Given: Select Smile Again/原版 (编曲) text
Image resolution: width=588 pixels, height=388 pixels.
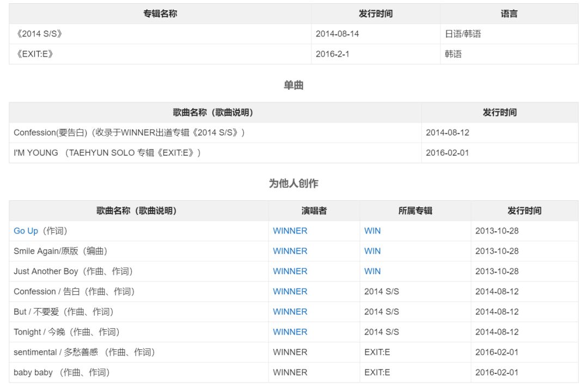Looking at the screenshot, I should pos(61,251).
